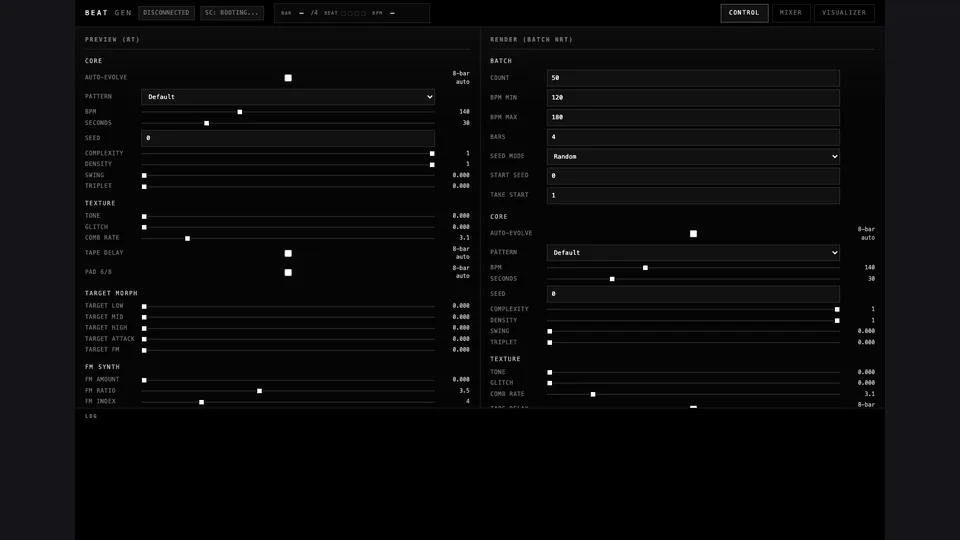This screenshot has height=540, width=960.
Task: Click Comb Rate slider handle in Render
Action: [593, 394]
